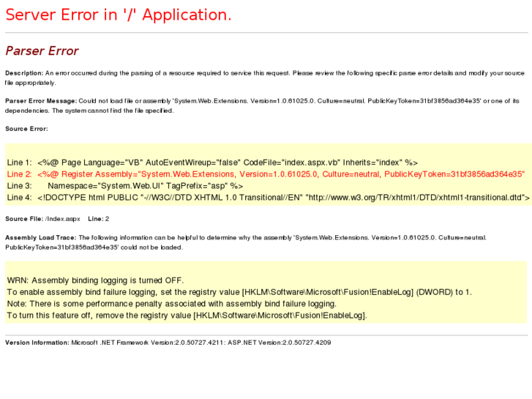Select the 'Line 3:' Namespace TagPrefix line
The width and height of the screenshot is (532, 399).
125,186
